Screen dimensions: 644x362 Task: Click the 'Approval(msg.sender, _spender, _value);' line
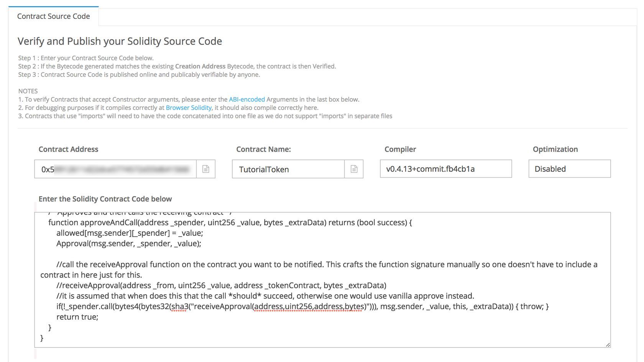click(128, 244)
